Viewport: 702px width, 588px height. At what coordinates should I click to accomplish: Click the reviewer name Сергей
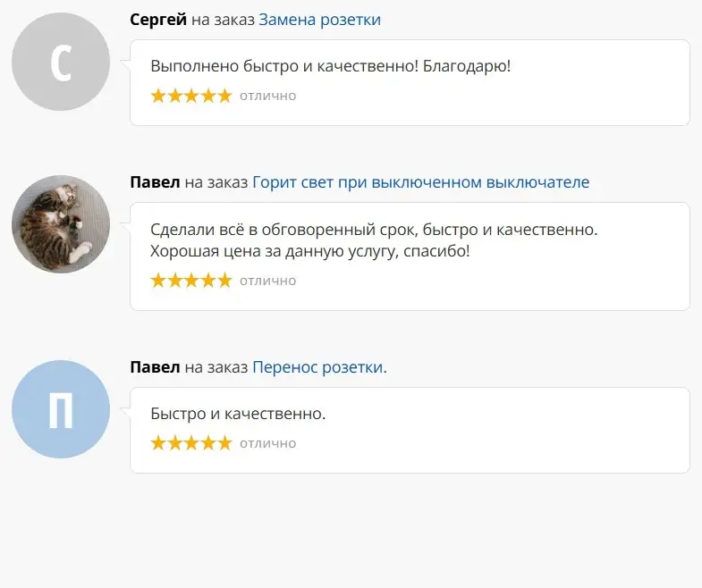tap(158, 20)
